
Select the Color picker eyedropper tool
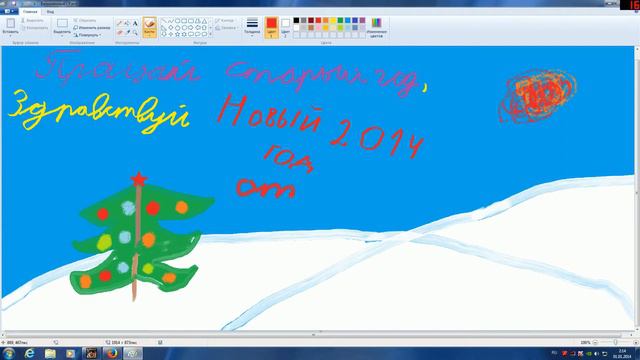pyautogui.click(x=127, y=32)
